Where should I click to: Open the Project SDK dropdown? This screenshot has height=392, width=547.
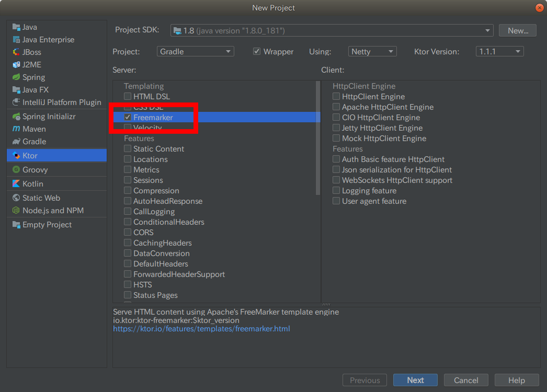coord(332,30)
